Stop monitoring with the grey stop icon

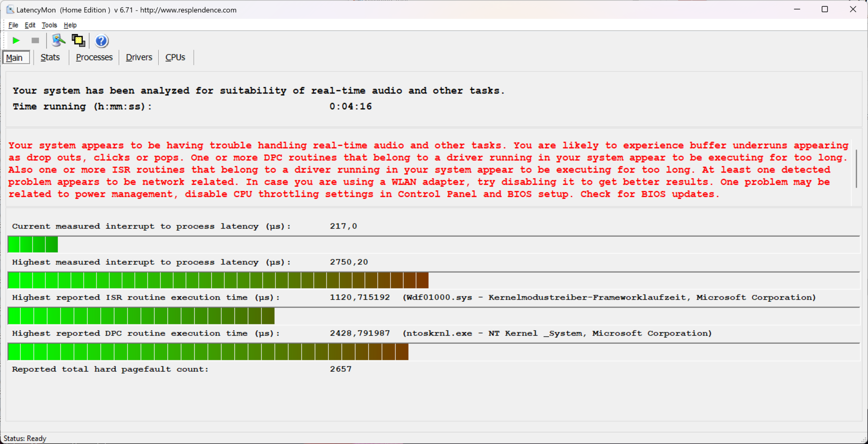click(x=35, y=41)
